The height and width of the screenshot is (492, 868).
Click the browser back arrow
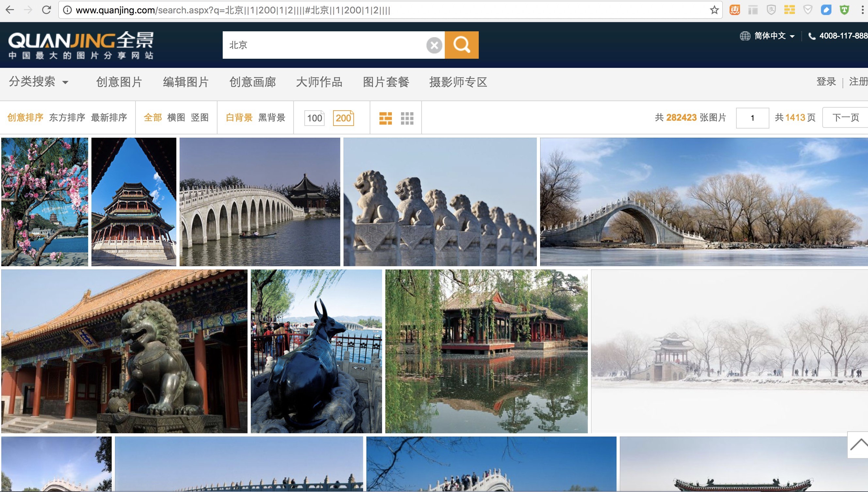click(10, 10)
